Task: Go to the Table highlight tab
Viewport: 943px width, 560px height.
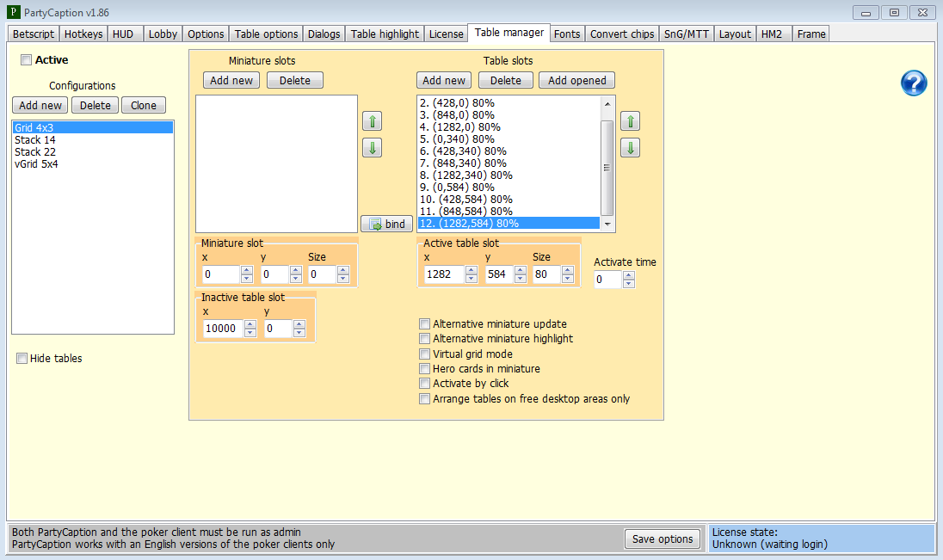Action: pos(385,34)
